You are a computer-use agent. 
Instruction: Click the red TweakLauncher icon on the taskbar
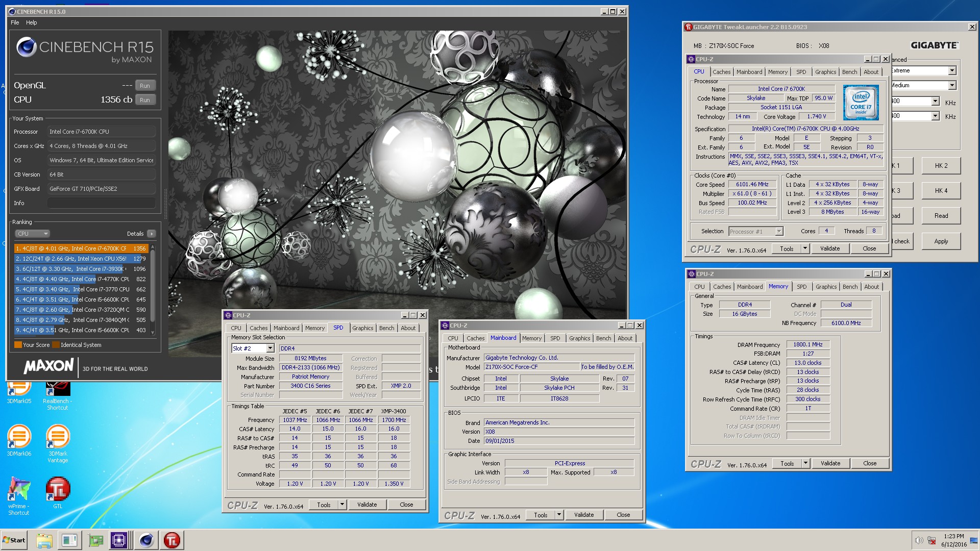[x=173, y=539]
